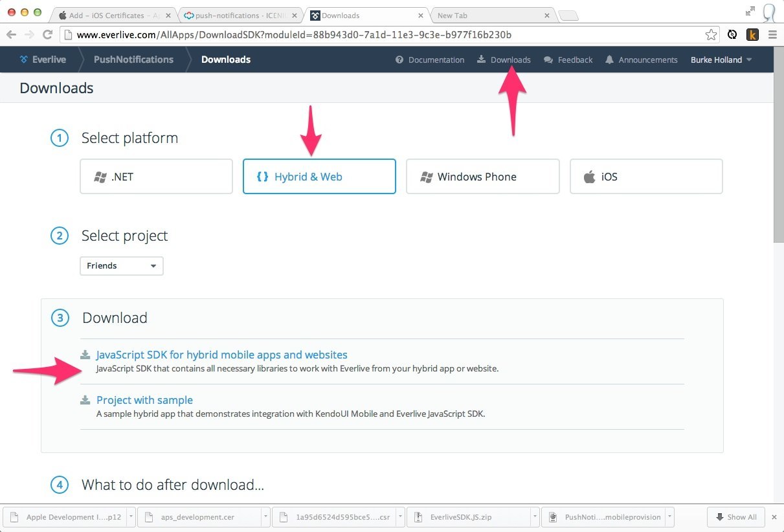Expand the Burke Holland account menu
Screen dimensions: 784x532
point(721,60)
